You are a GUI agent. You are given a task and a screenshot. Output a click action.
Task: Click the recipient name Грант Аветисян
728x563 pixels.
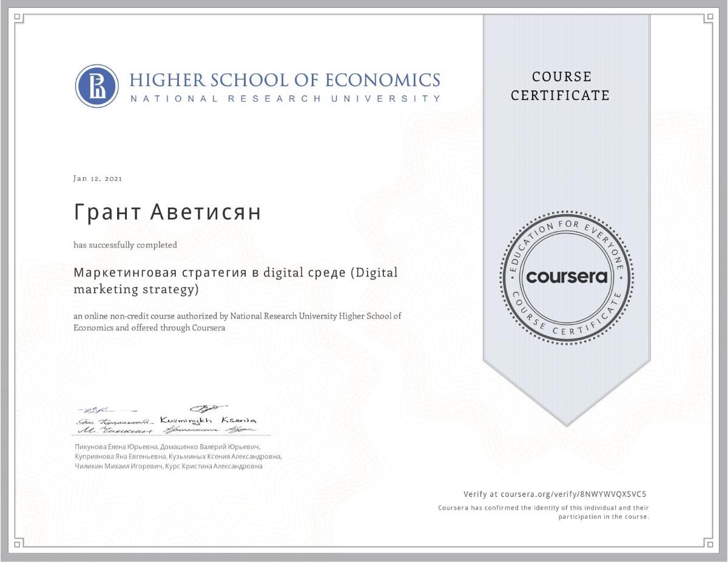[x=167, y=213]
